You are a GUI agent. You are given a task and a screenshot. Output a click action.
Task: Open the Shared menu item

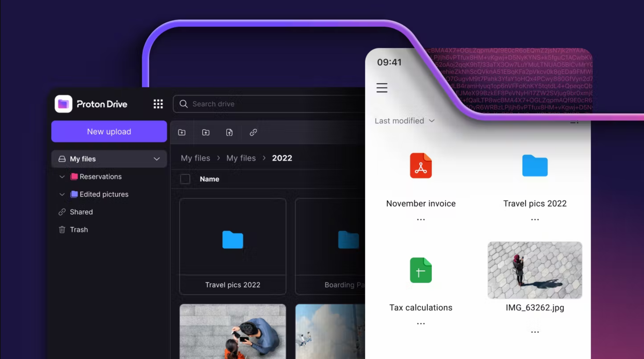coord(81,212)
